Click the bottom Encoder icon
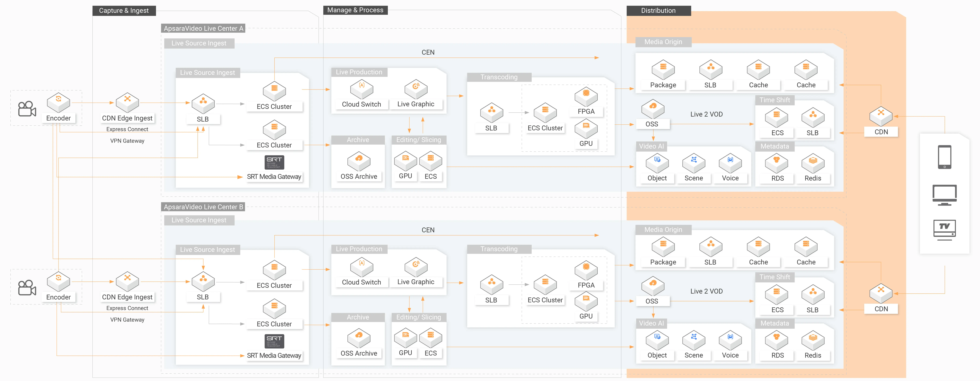 point(58,282)
